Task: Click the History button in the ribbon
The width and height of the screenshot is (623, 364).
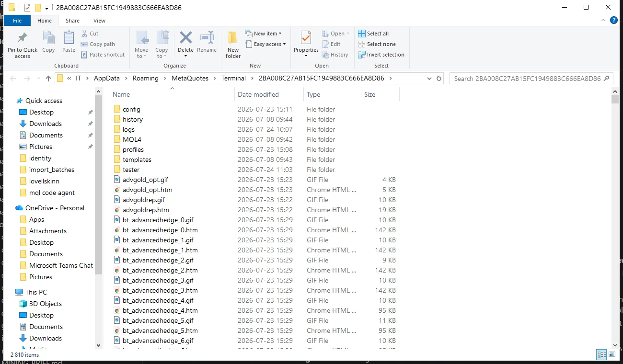Action: click(335, 55)
